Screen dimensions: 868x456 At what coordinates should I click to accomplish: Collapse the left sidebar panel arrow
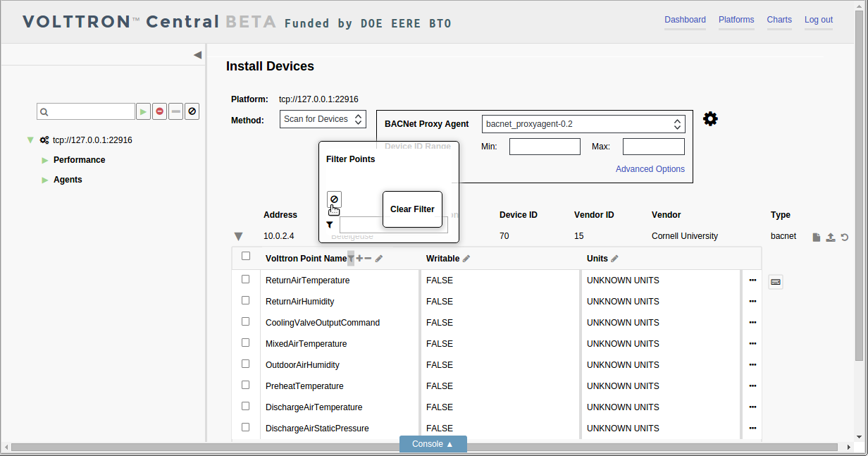coord(197,55)
